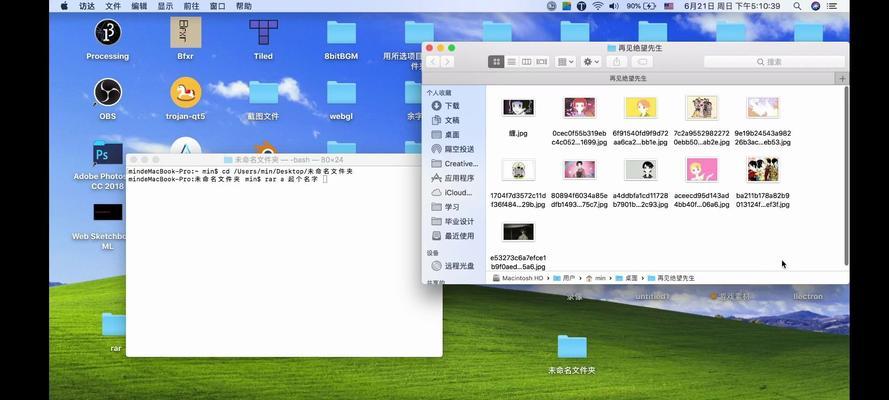Click 桌面 in the Finder path bar
Screen dimensions: 889x400
[x=626, y=278]
